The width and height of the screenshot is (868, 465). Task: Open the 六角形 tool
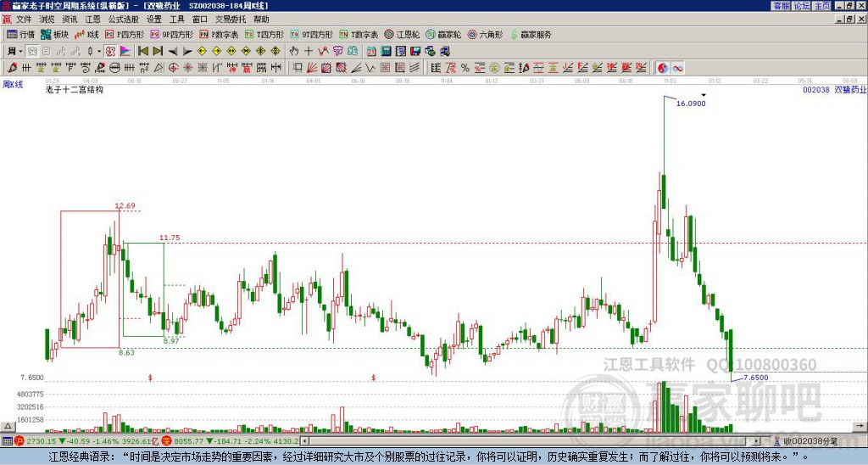[486, 34]
